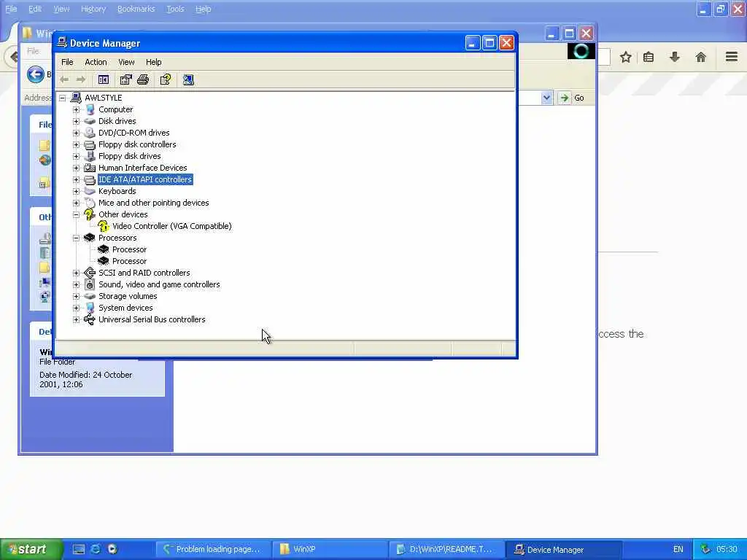The height and width of the screenshot is (560, 747).
Task: Expand the Floppy disk drives node
Action: tap(76, 156)
